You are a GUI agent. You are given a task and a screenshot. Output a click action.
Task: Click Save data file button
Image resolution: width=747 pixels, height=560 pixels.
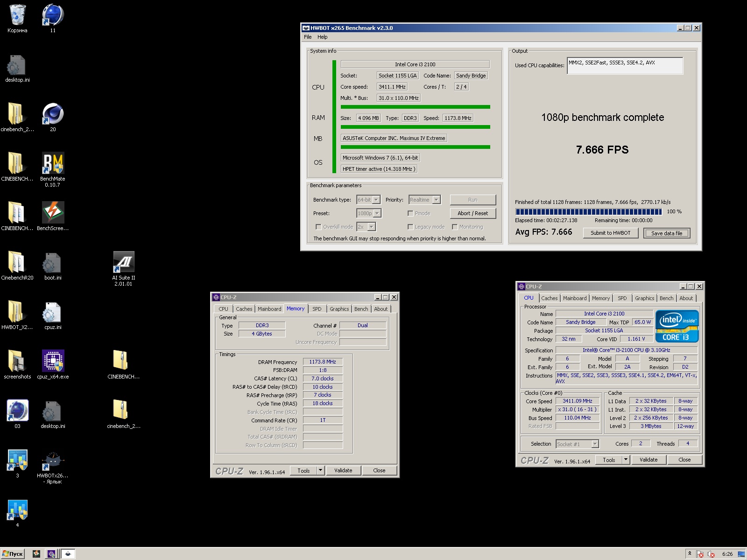[667, 233]
